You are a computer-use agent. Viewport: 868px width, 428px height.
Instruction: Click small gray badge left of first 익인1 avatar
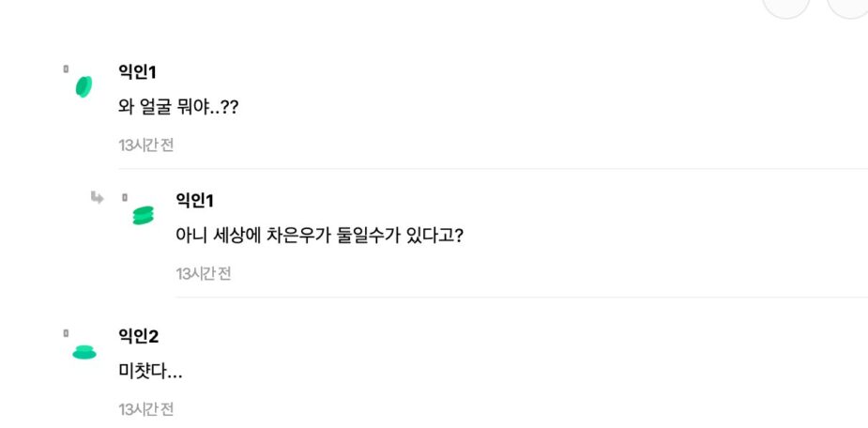pos(66,69)
